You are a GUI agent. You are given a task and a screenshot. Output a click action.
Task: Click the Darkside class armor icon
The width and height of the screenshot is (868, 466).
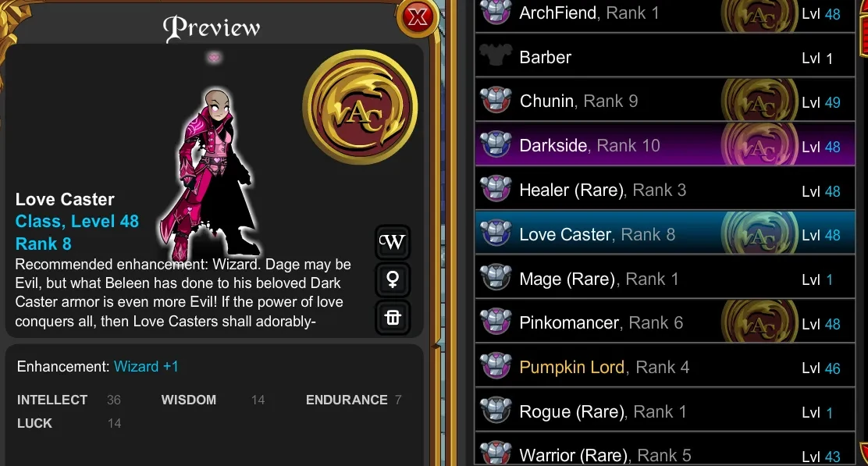pyautogui.click(x=496, y=144)
